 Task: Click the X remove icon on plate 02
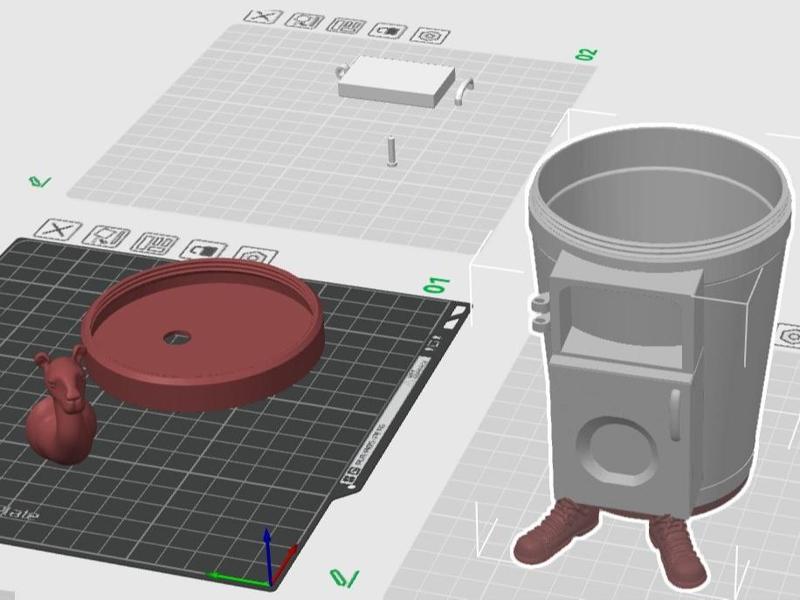[x=263, y=16]
